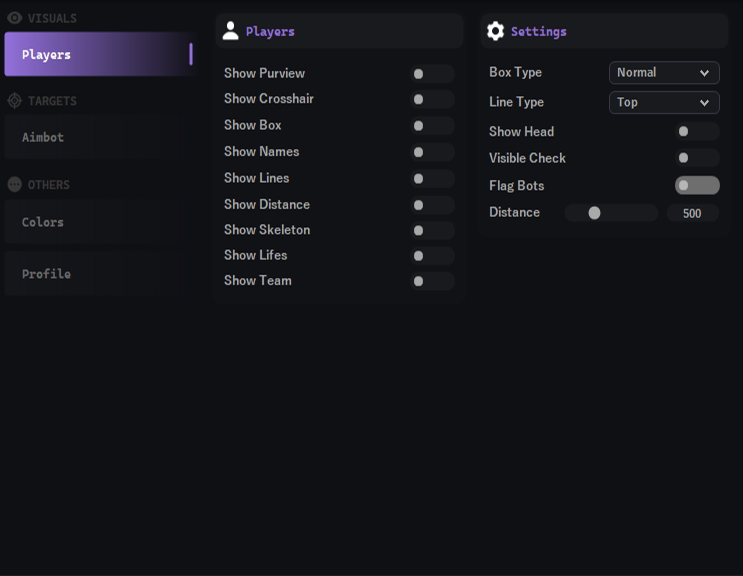The image size is (743, 576).
Task: Expand the Line Type dropdown
Action: click(x=664, y=102)
